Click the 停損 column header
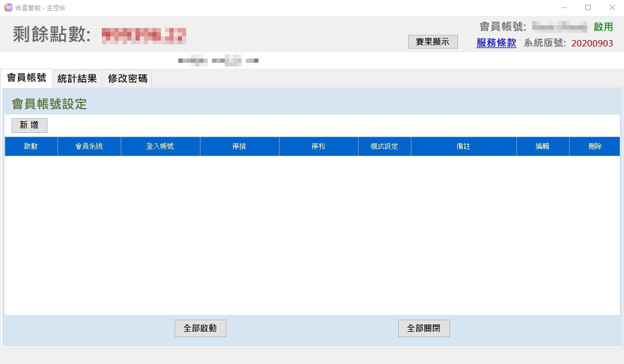The width and height of the screenshot is (624, 364). [239, 147]
